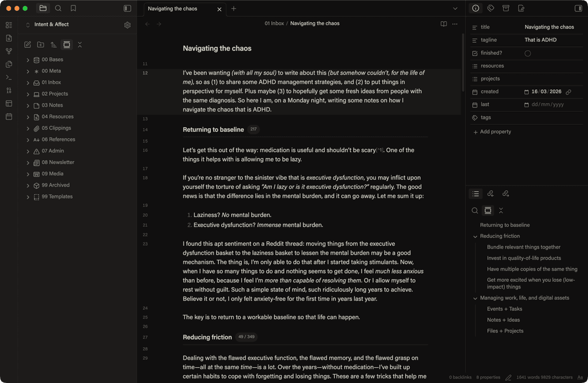Switch to reading view with book icon

444,24
